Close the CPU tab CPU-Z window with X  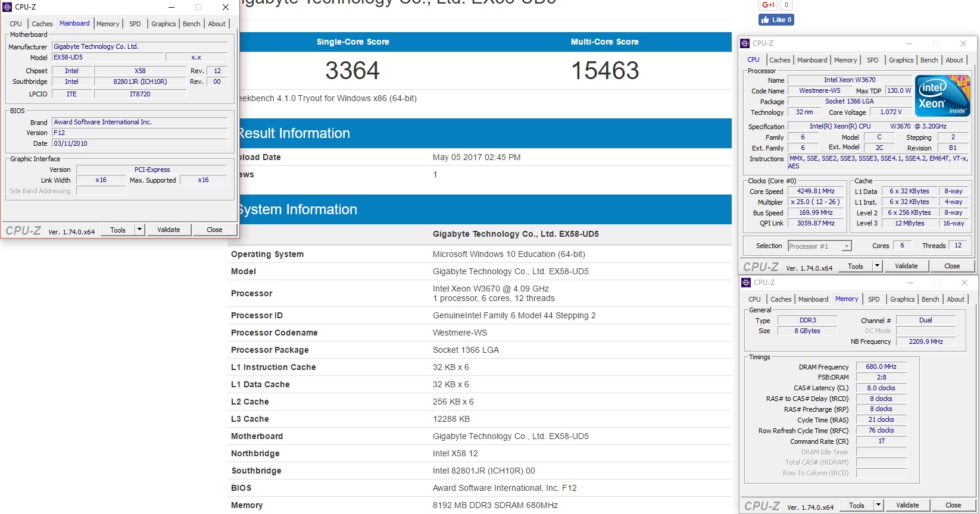[963, 43]
